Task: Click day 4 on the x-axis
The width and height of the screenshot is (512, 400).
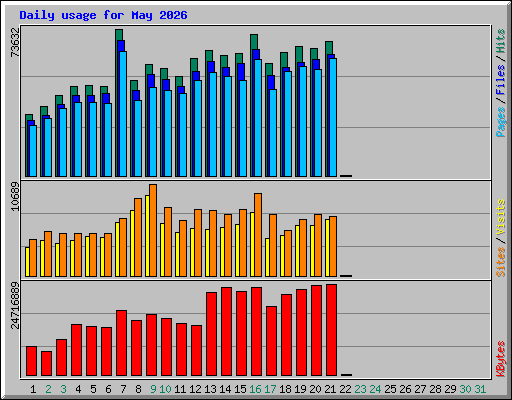Action: [78, 389]
